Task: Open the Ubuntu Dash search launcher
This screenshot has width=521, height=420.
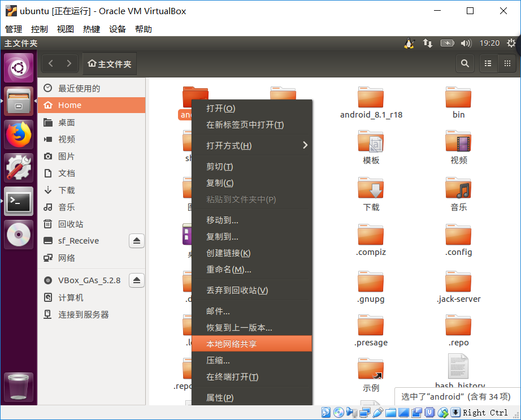Action: [x=19, y=68]
